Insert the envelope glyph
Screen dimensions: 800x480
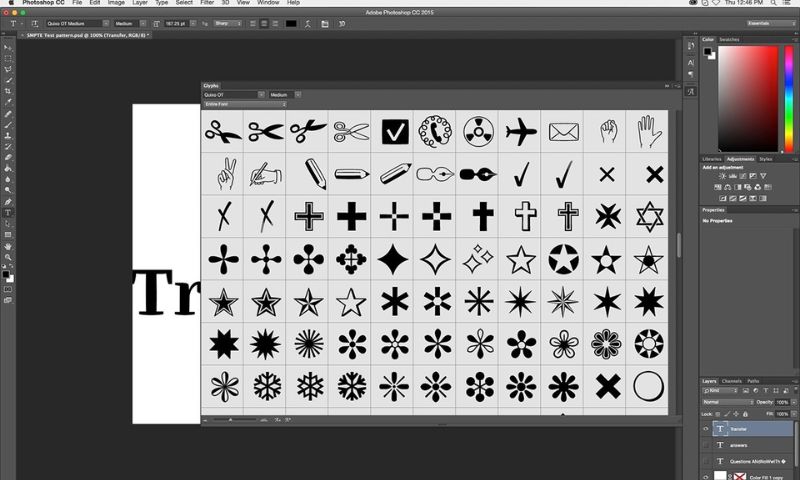coord(564,131)
